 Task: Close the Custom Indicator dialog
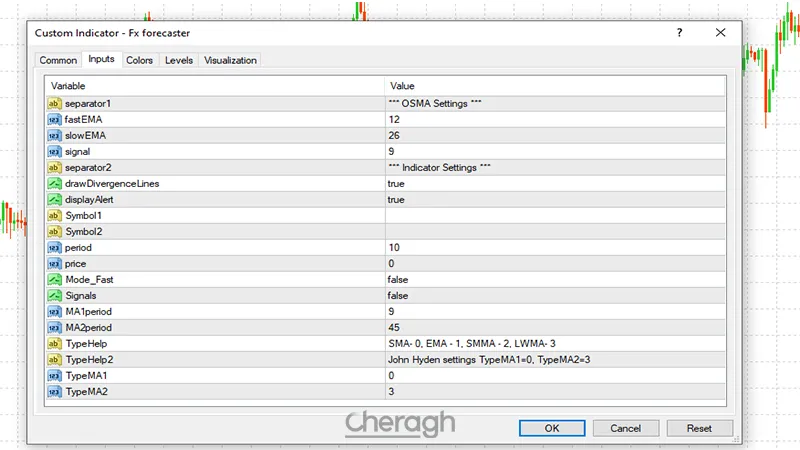721,33
